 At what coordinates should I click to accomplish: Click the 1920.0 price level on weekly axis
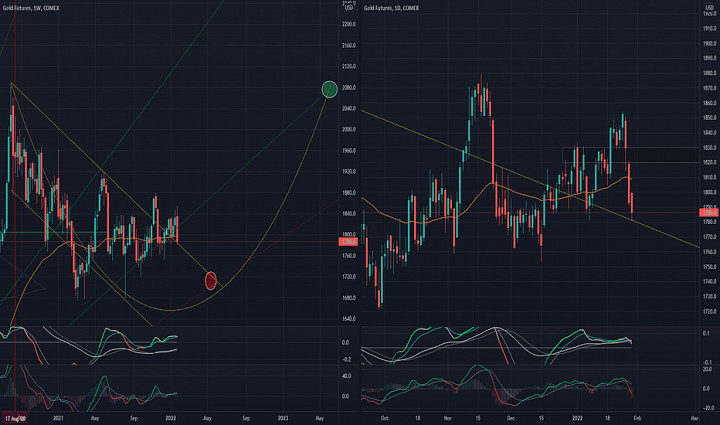[x=349, y=171]
